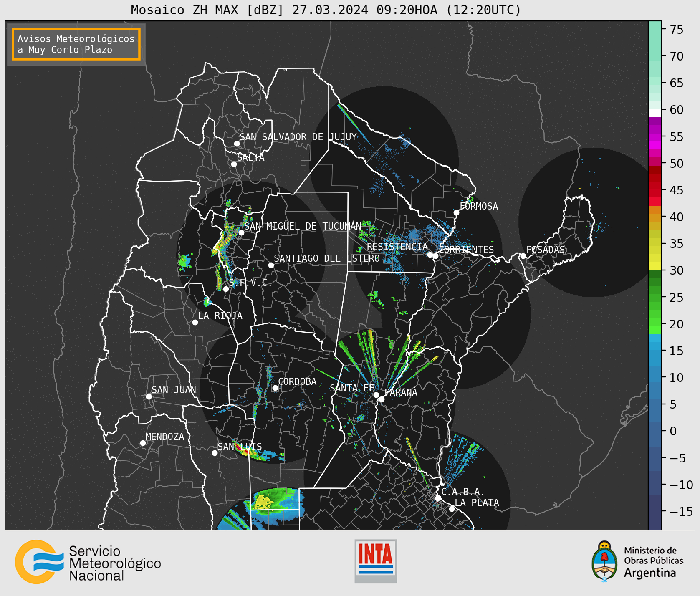Select the Córdoba city marker
700x596 pixels.
coord(275,388)
